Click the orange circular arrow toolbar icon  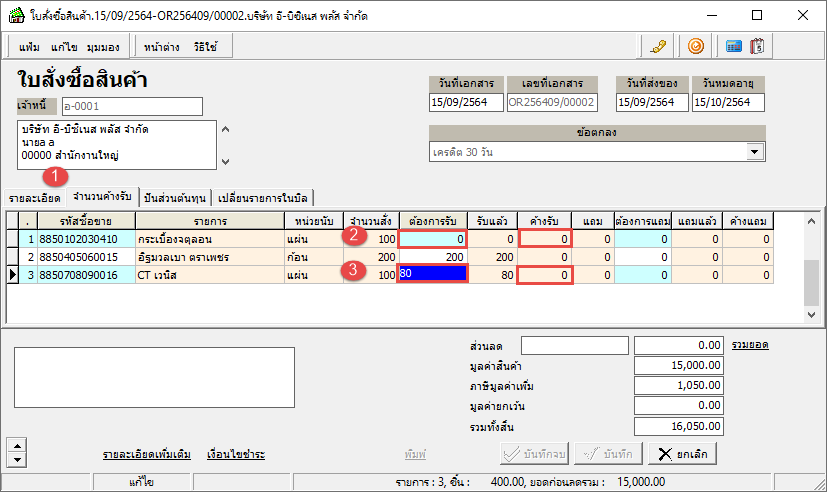tap(696, 46)
